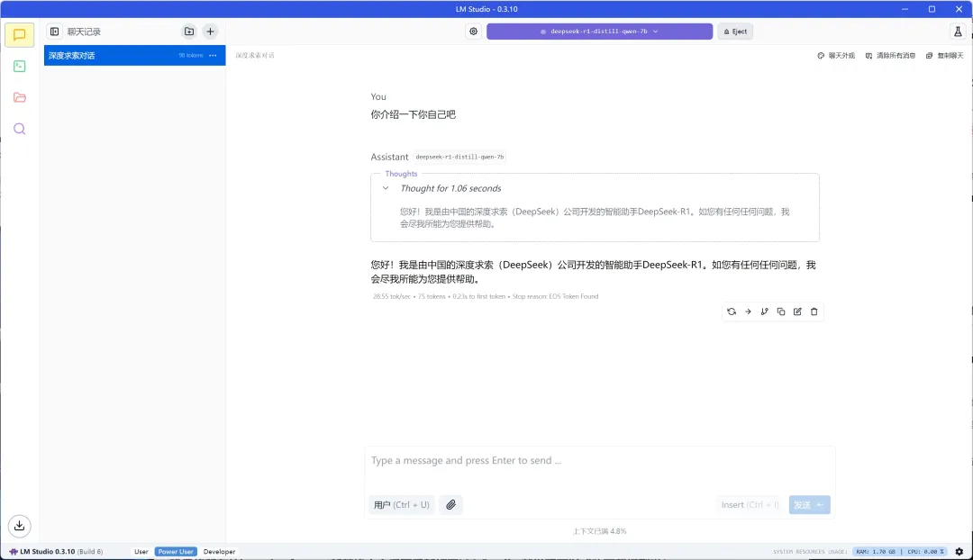Open the flask advanced configuration icon

tap(958, 32)
